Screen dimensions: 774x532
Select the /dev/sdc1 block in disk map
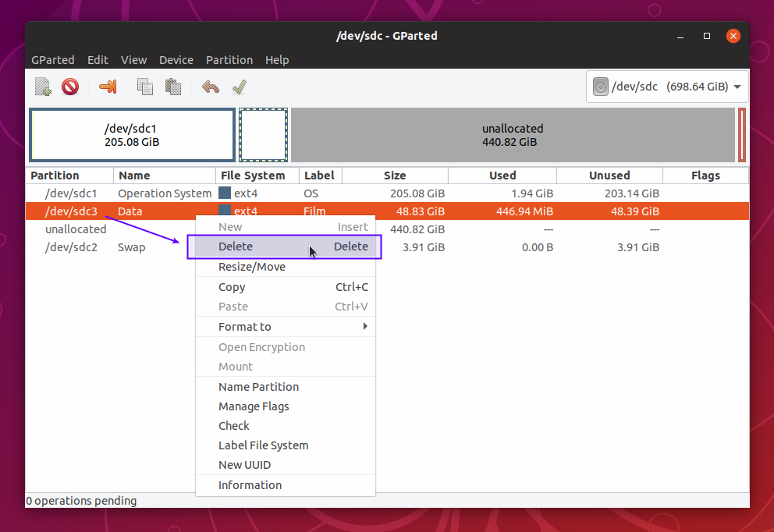pos(132,135)
